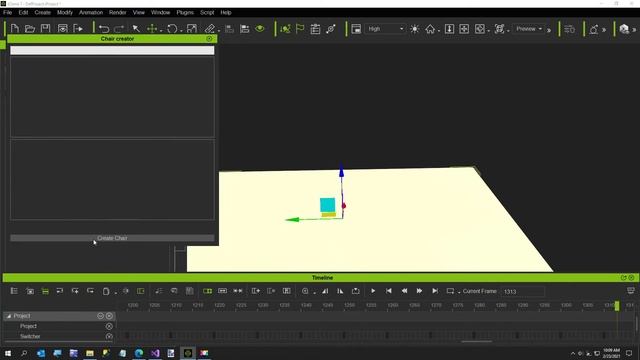Image resolution: width=640 pixels, height=360 pixels.
Task: Click the collapse circle on the Project track header
Action: (100, 316)
